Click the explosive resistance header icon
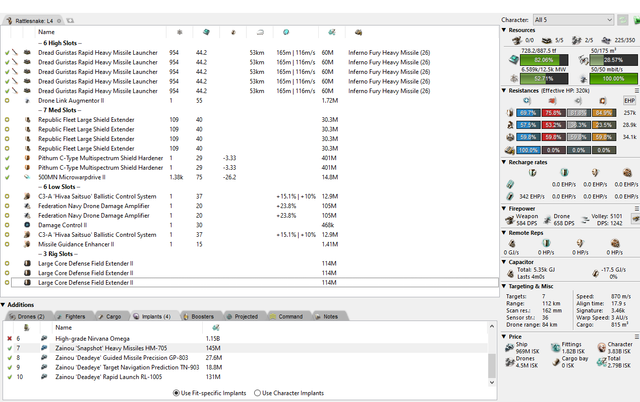Image resolution: width=640 pixels, height=402 pixels. click(x=603, y=100)
